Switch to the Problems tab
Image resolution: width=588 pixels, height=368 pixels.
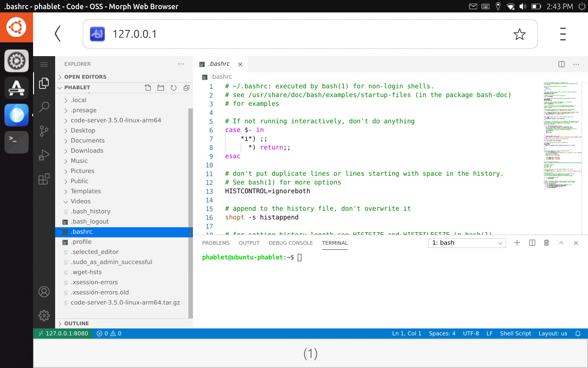pos(215,243)
